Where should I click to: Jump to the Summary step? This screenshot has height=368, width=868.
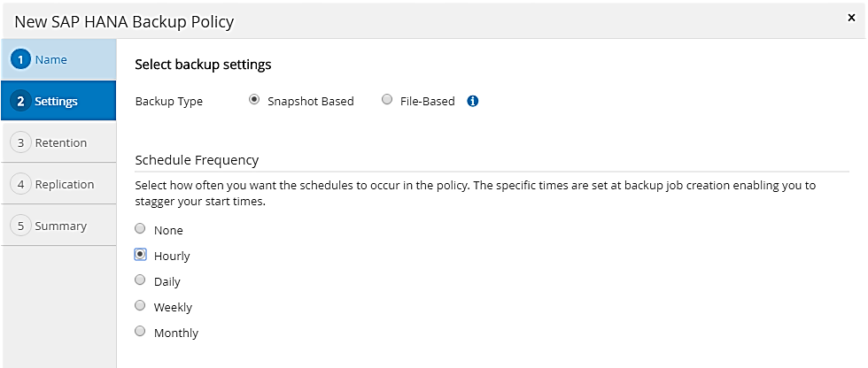point(60,226)
